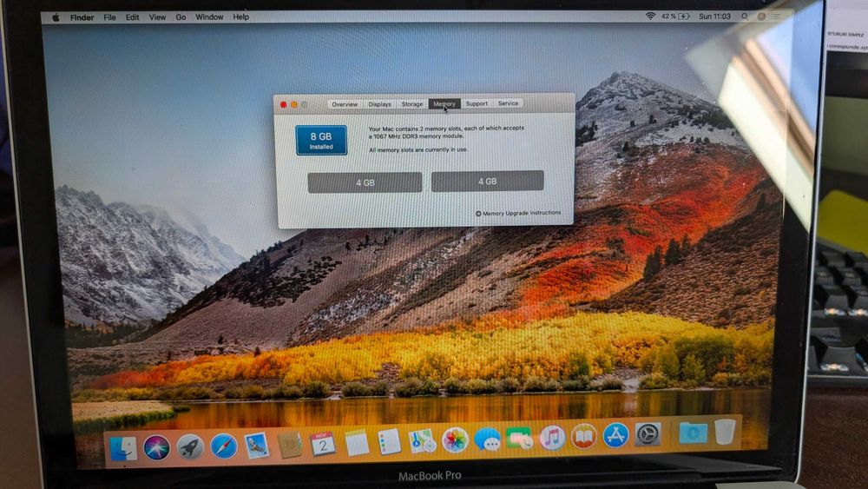The image size is (868, 489).
Task: Open iBooks icon in the Dock
Action: click(584, 436)
